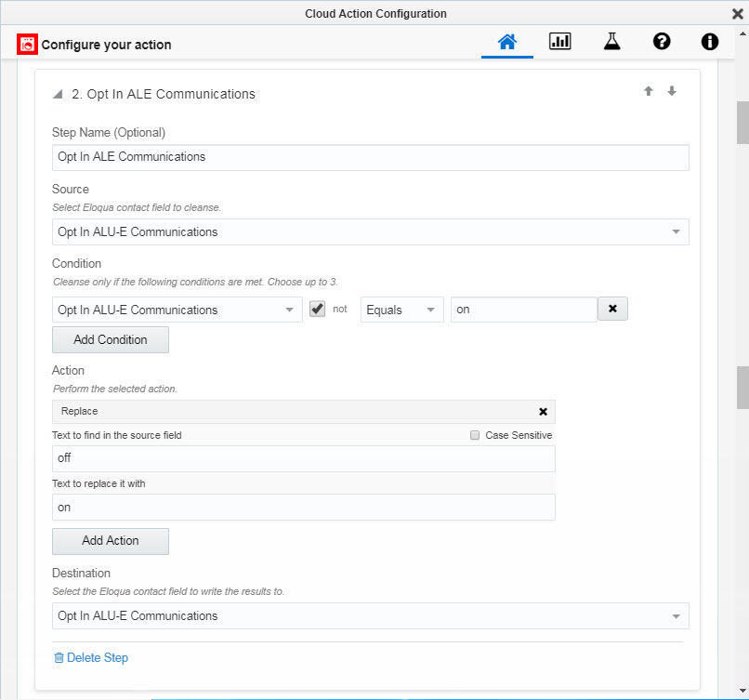Open the info circle tab
The height and width of the screenshot is (700, 749).
pyautogui.click(x=709, y=42)
